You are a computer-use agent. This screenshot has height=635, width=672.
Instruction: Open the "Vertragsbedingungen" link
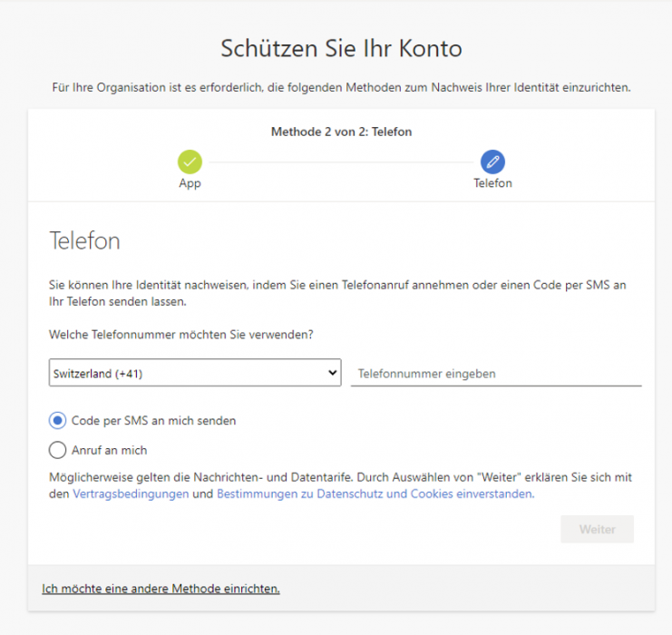[x=131, y=494]
